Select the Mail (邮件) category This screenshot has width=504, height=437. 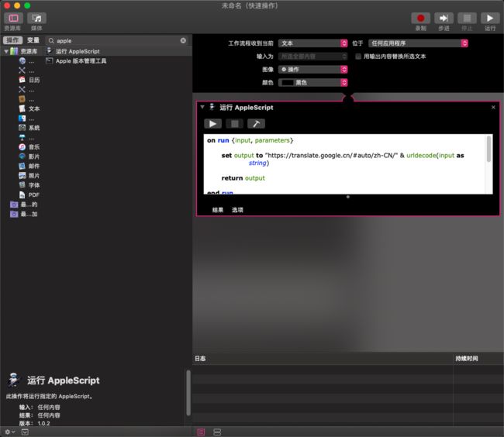pos(29,166)
